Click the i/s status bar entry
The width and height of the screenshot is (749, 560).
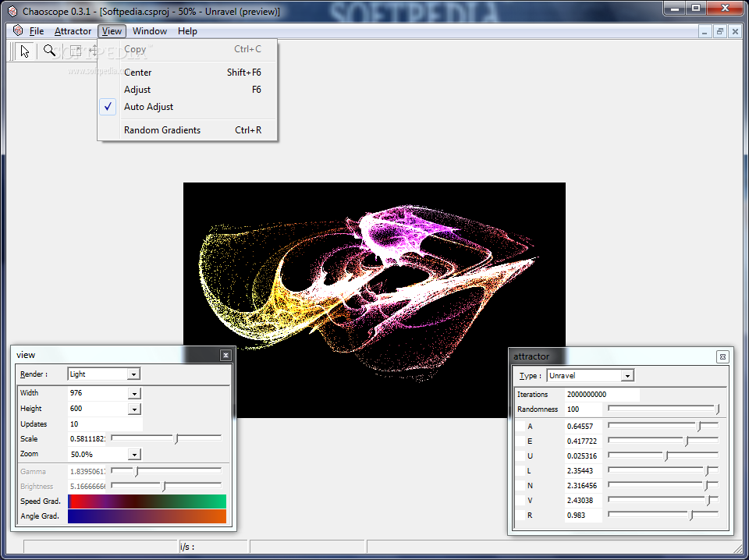tap(213, 547)
